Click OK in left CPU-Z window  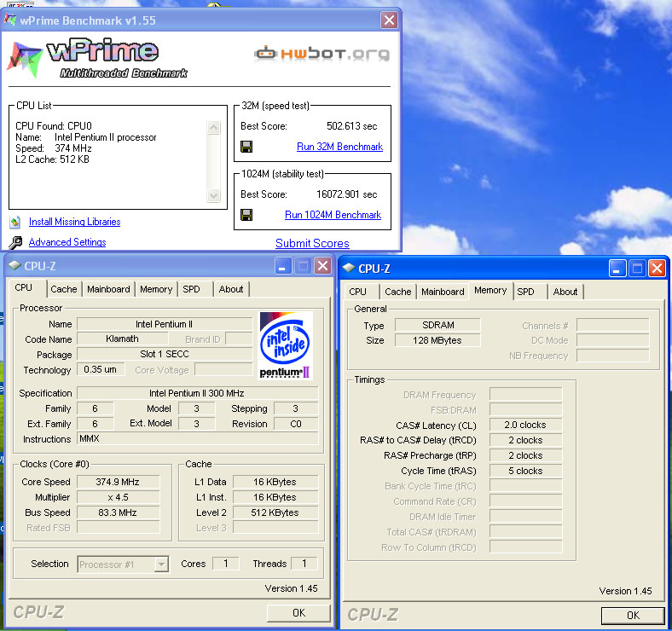click(298, 613)
